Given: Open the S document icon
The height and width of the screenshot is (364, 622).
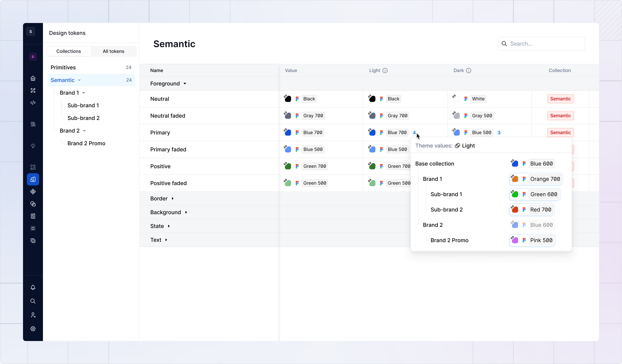Looking at the screenshot, I should click(x=33, y=216).
